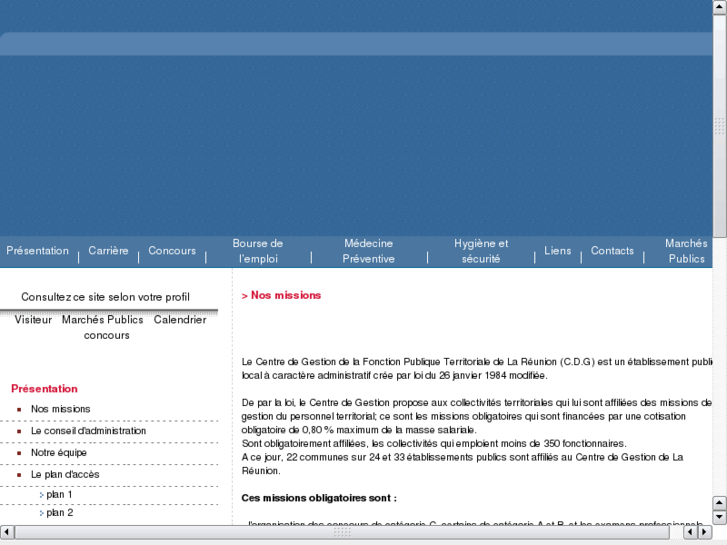
Task: Open the Présentation menu item
Action: point(38,250)
